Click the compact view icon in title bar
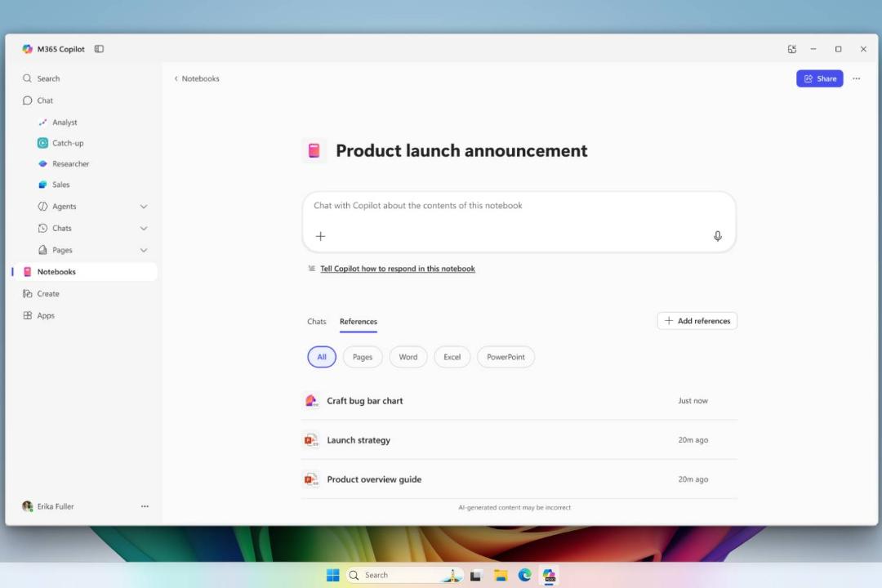 [791, 49]
